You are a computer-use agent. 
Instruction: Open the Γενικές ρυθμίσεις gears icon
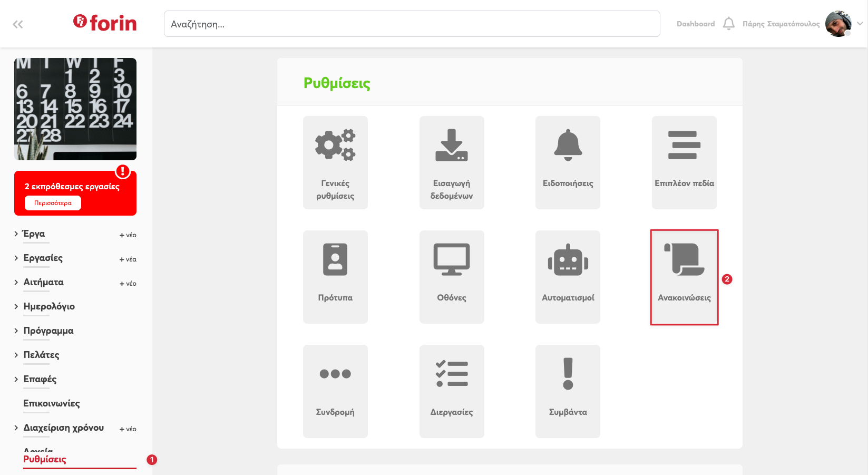pos(335,145)
